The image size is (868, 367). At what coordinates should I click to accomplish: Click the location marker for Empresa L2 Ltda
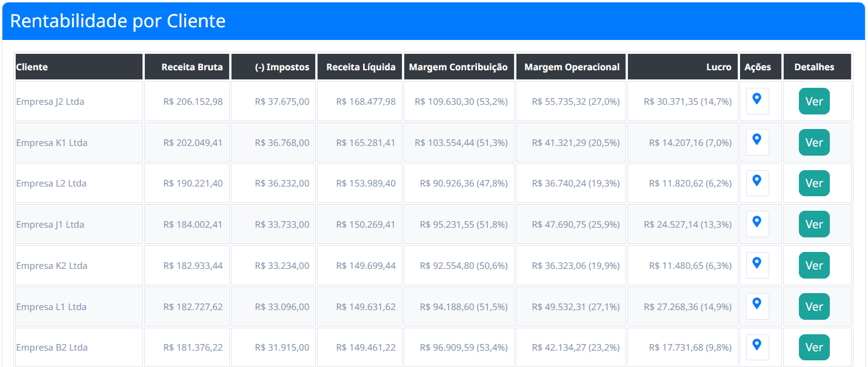757,180
